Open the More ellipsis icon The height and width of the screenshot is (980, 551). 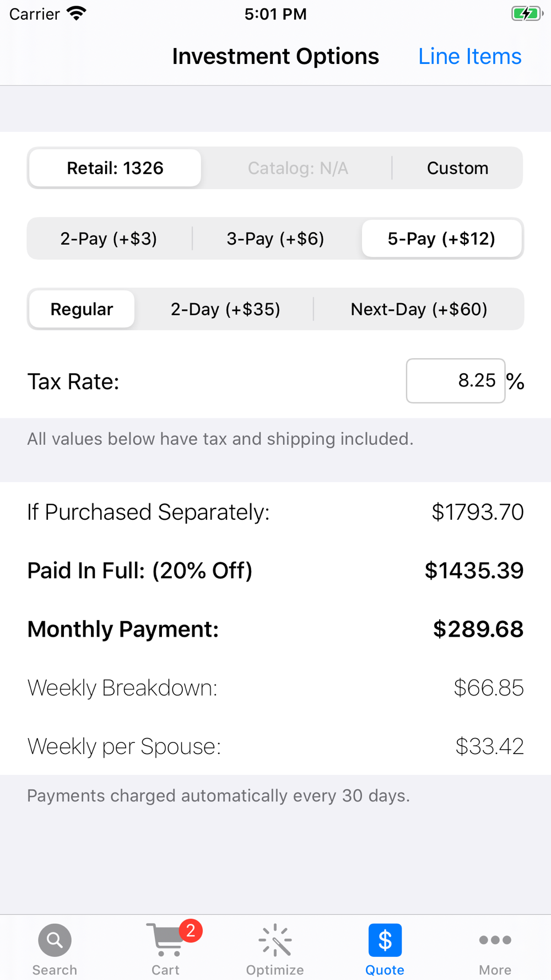pyautogui.click(x=495, y=940)
